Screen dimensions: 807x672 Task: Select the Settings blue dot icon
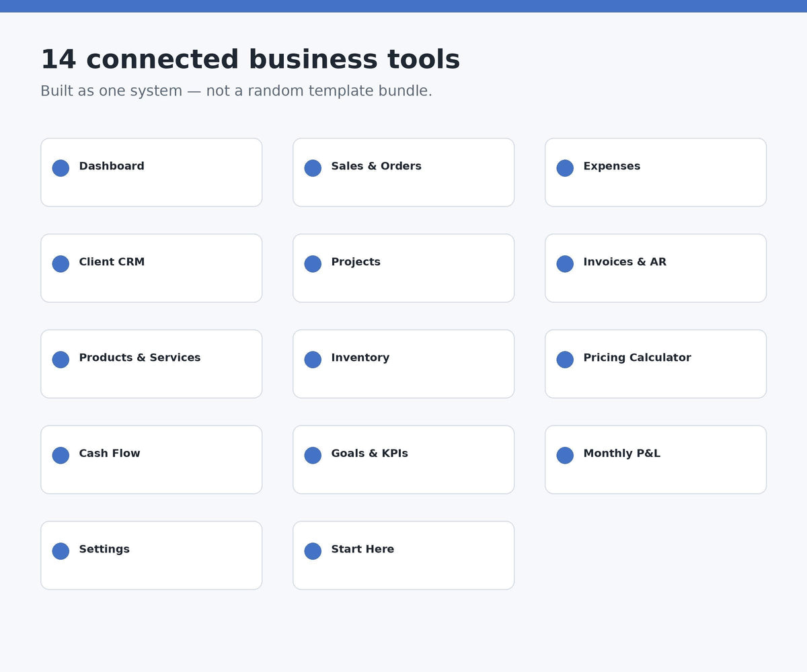pyautogui.click(x=61, y=551)
